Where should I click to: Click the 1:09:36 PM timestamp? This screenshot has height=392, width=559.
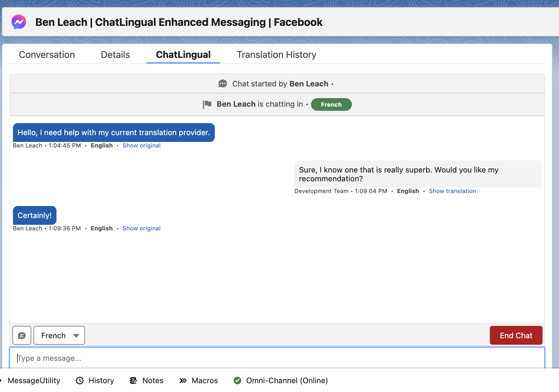pos(65,228)
